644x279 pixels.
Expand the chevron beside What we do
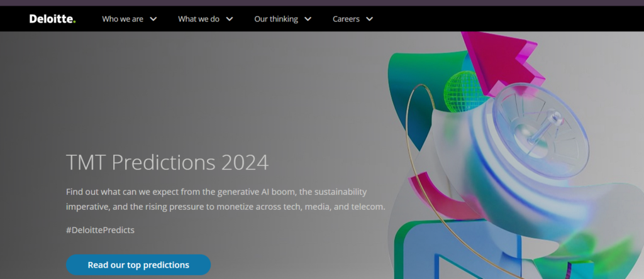click(230, 19)
